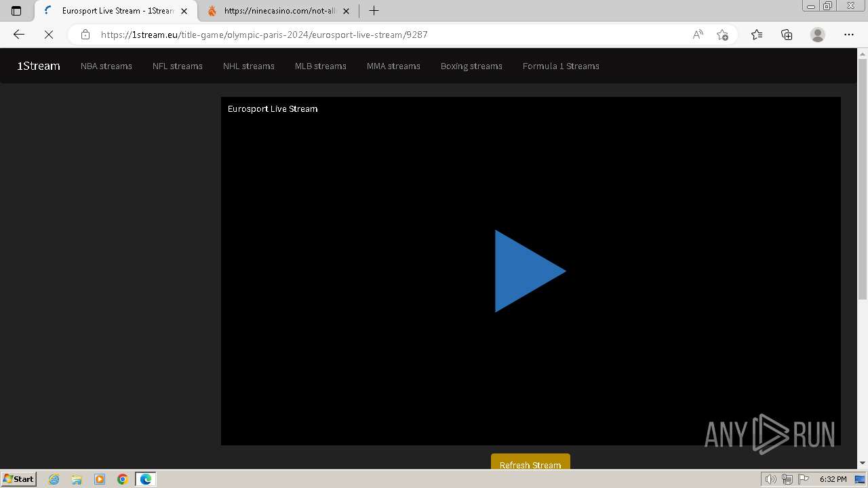Open NHL streams page
Screen dimensions: 868x488
(249, 66)
